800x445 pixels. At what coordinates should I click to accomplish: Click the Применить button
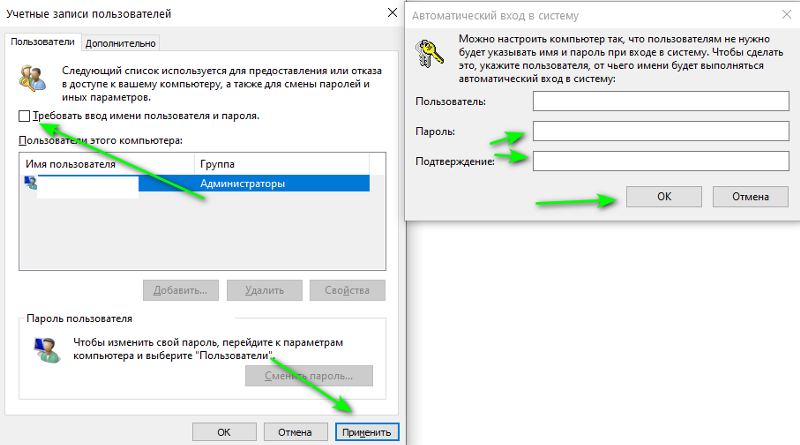tap(367, 432)
